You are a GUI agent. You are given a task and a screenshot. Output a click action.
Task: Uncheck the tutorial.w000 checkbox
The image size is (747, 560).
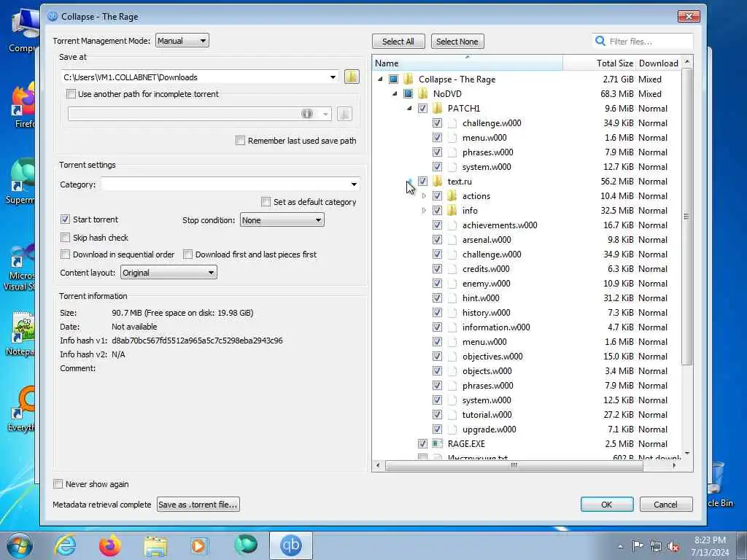click(437, 414)
